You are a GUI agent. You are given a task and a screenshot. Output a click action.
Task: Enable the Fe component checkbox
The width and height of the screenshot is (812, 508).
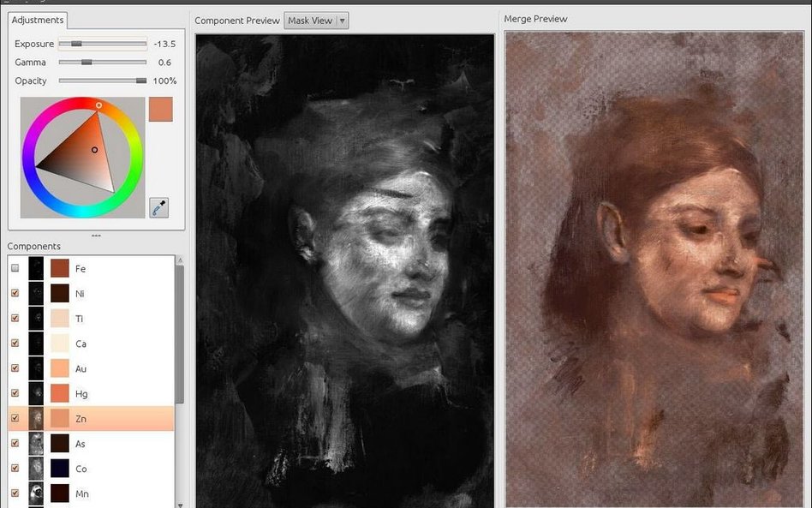tap(15, 268)
